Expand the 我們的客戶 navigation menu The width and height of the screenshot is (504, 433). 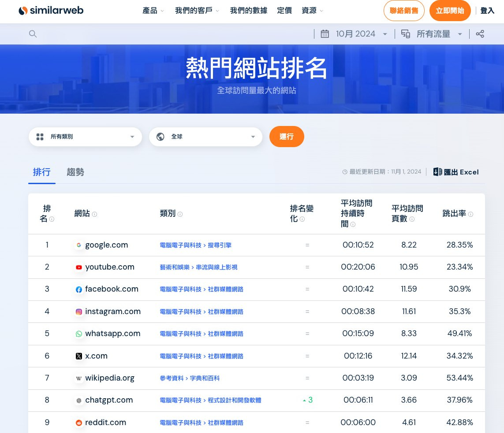(197, 11)
